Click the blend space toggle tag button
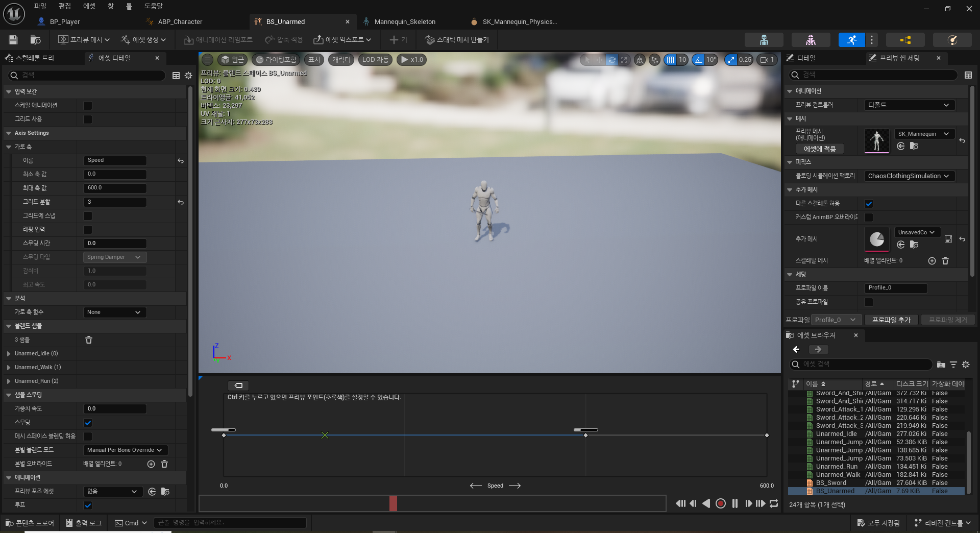This screenshot has height=533, width=980. (x=238, y=385)
